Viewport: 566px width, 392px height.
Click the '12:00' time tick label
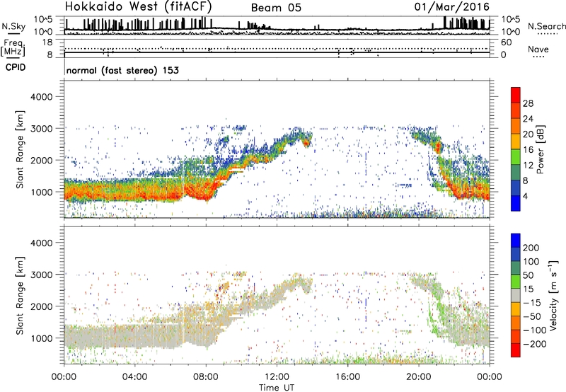[277, 377]
